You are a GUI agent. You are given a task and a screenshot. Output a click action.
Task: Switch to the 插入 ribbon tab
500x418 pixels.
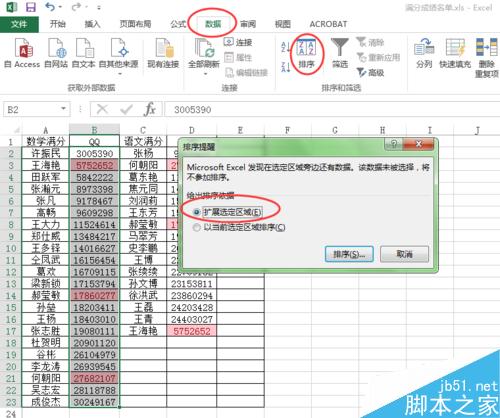(92, 24)
